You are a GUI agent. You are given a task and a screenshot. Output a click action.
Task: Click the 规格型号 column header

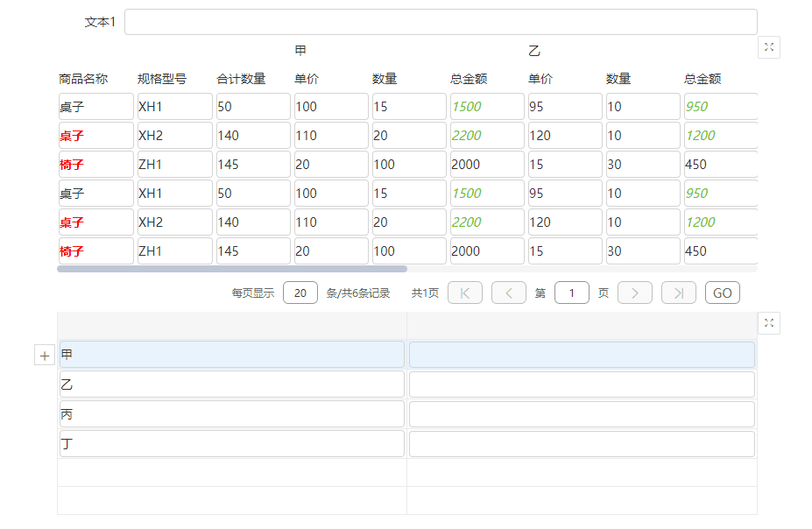click(161, 79)
